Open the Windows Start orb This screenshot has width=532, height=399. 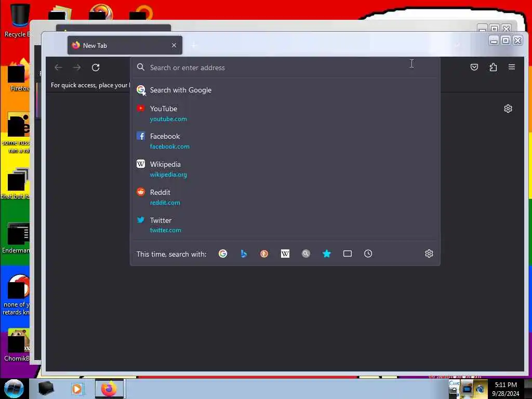[14, 388]
